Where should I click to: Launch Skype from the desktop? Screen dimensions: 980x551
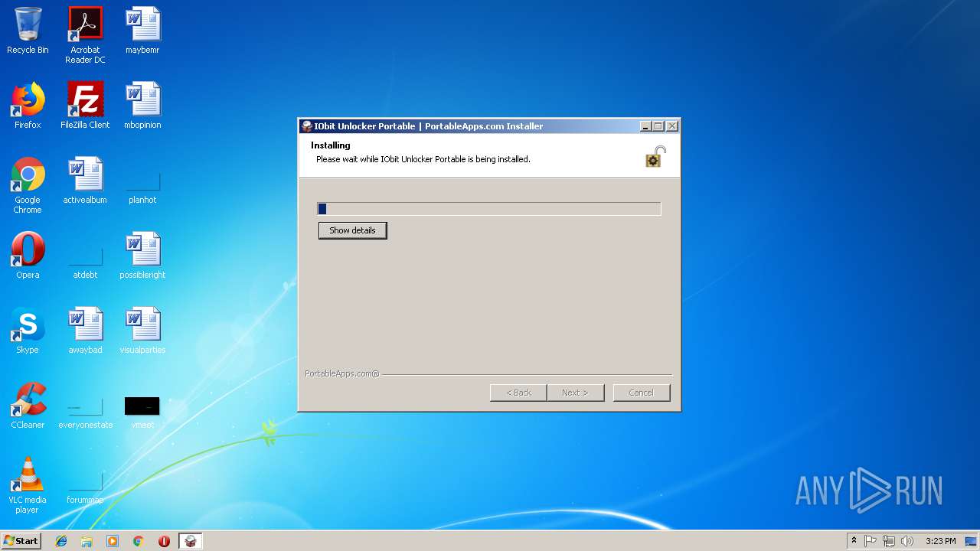(x=28, y=331)
